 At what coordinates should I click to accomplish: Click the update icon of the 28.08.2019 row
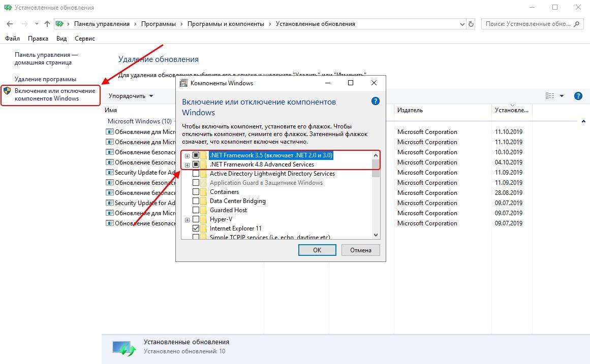(x=109, y=192)
